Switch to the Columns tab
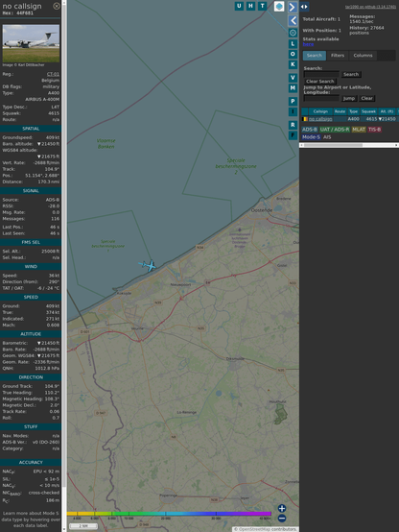The width and height of the screenshot is (399, 532). coord(363,56)
